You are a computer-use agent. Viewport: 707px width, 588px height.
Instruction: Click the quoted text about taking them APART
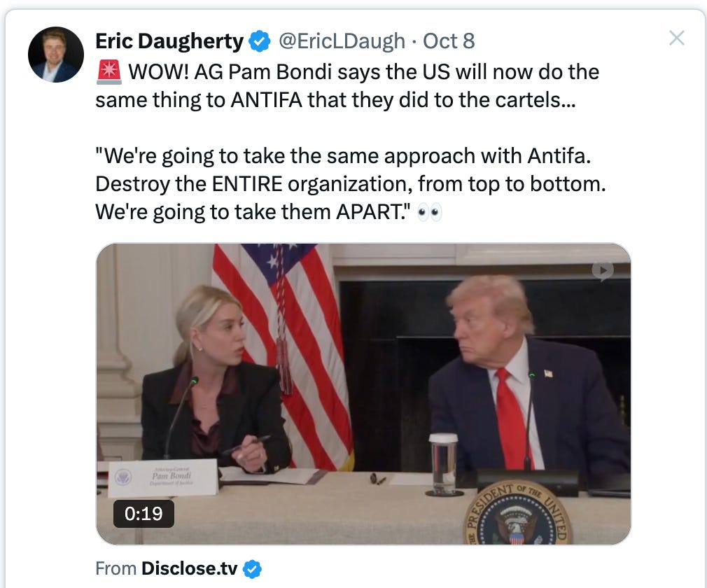[x=350, y=183]
